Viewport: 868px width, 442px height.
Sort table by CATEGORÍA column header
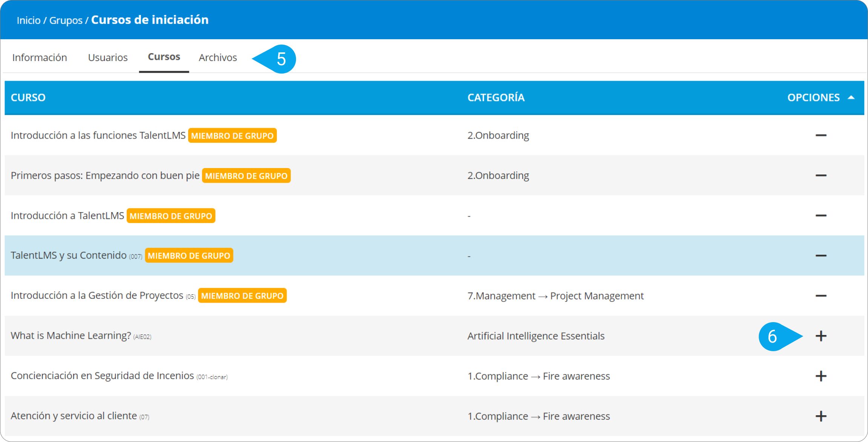tap(496, 98)
